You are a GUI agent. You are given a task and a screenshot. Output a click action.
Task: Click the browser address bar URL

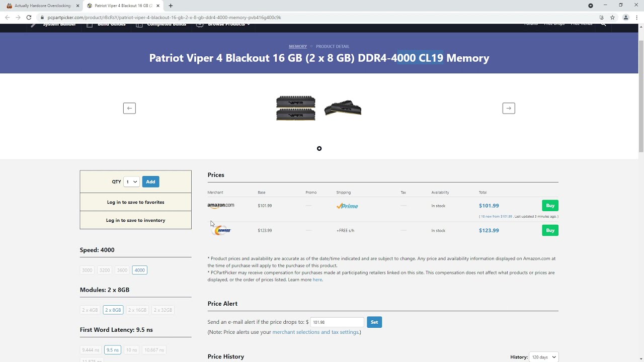164,17
